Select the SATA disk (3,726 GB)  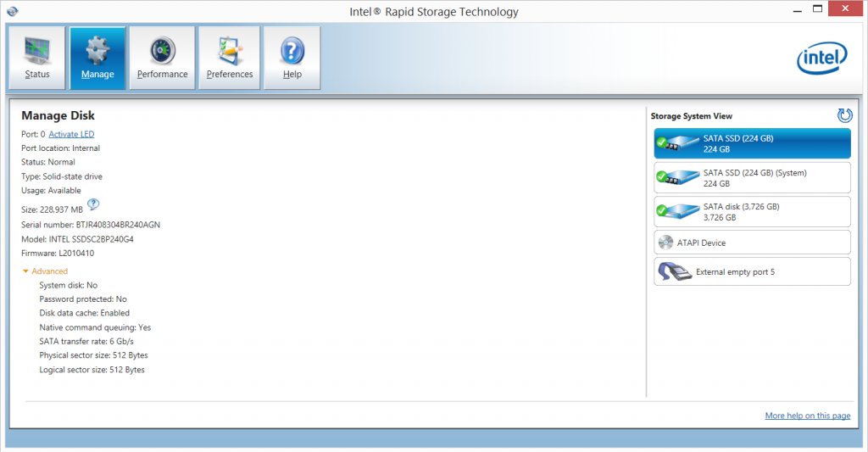tap(752, 212)
